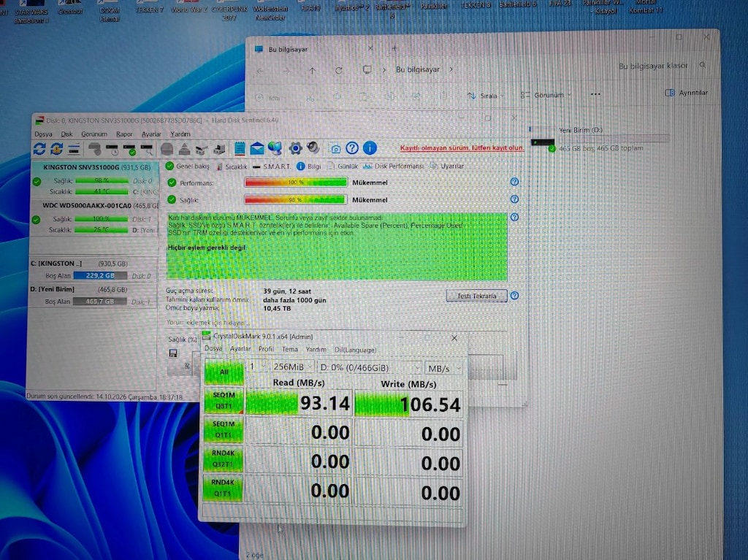Open the test count dropdown showing 1 in CrystalDiskMark
The width and height of the screenshot is (748, 560).
[256, 367]
